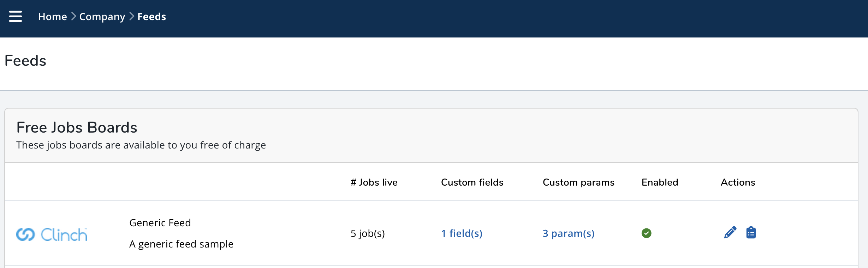Click the 'Enabled' column header
This screenshot has height=268, width=868.
[x=660, y=182]
